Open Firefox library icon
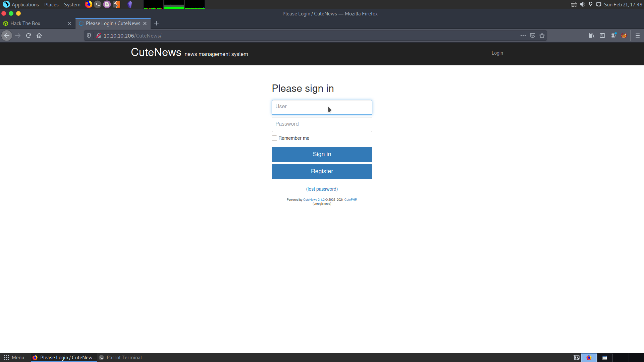This screenshot has width=644, height=362. click(592, 36)
